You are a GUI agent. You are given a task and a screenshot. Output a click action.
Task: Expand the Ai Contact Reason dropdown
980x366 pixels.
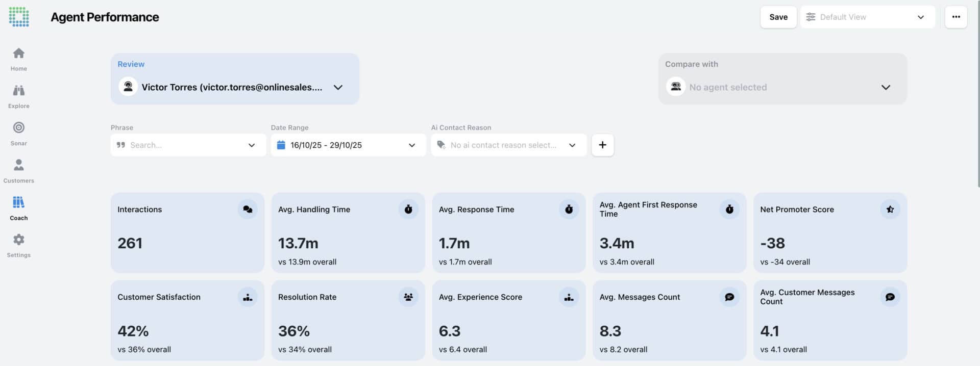pos(508,145)
